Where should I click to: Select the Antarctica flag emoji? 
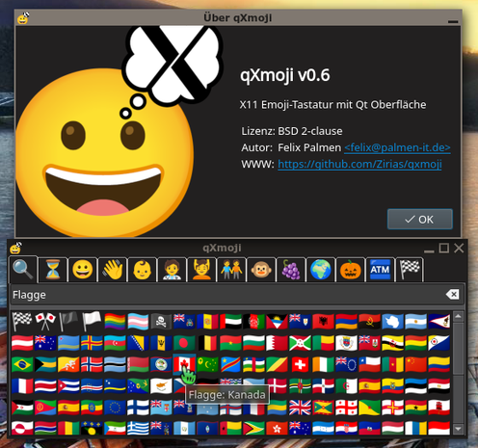coord(392,322)
